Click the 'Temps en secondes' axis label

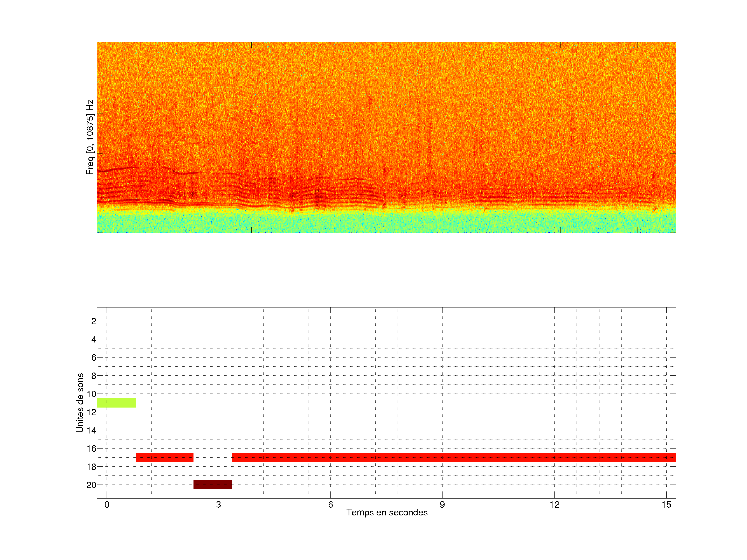(387, 512)
